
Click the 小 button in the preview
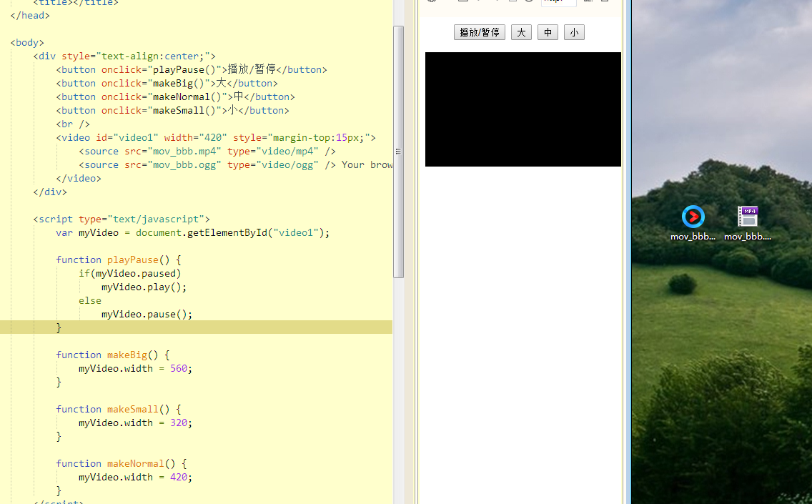coord(574,33)
